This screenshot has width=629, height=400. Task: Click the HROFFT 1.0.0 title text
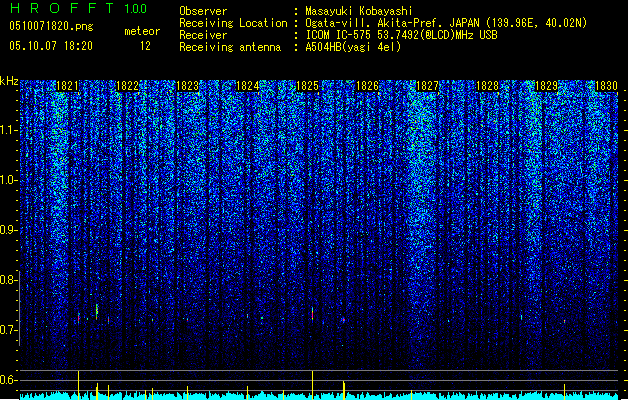point(79,8)
